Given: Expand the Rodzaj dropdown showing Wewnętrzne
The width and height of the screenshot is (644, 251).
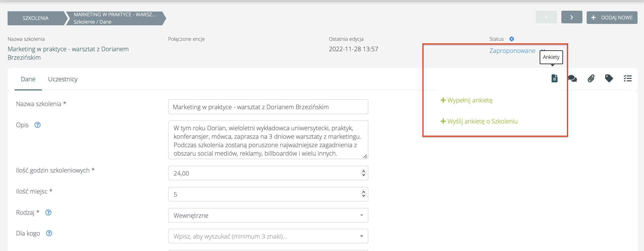Looking at the screenshot, I should [268, 215].
